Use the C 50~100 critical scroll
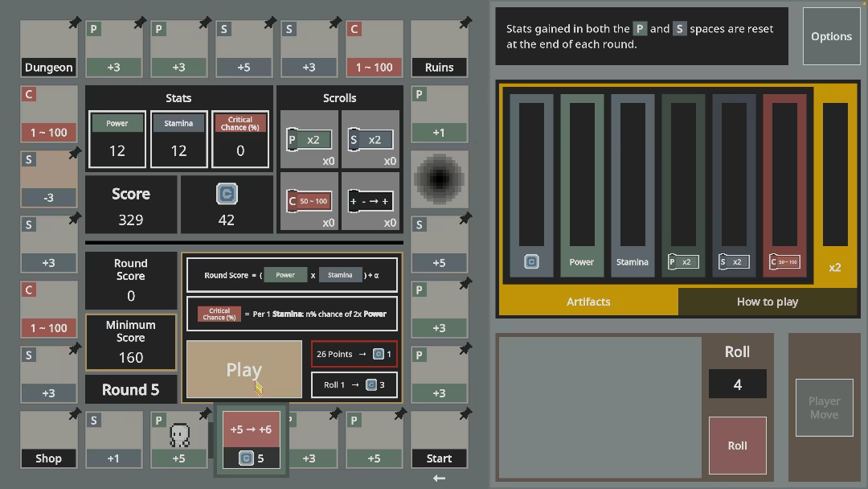 tap(309, 201)
